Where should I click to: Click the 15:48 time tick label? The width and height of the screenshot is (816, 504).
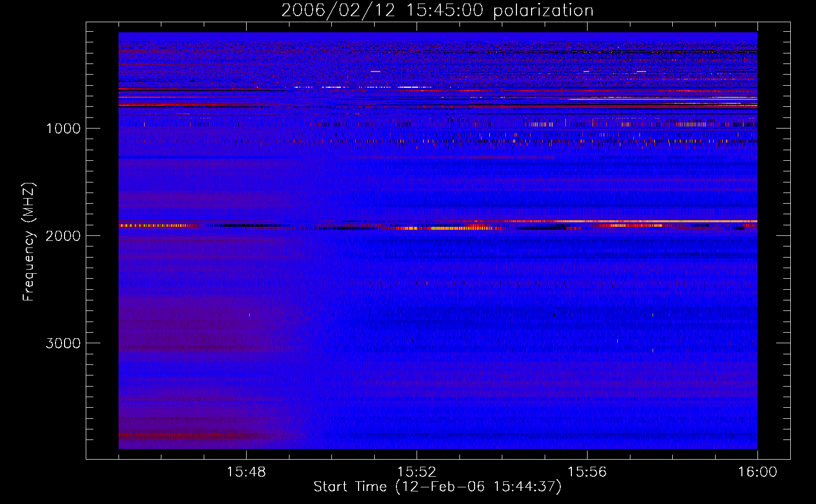click(246, 472)
